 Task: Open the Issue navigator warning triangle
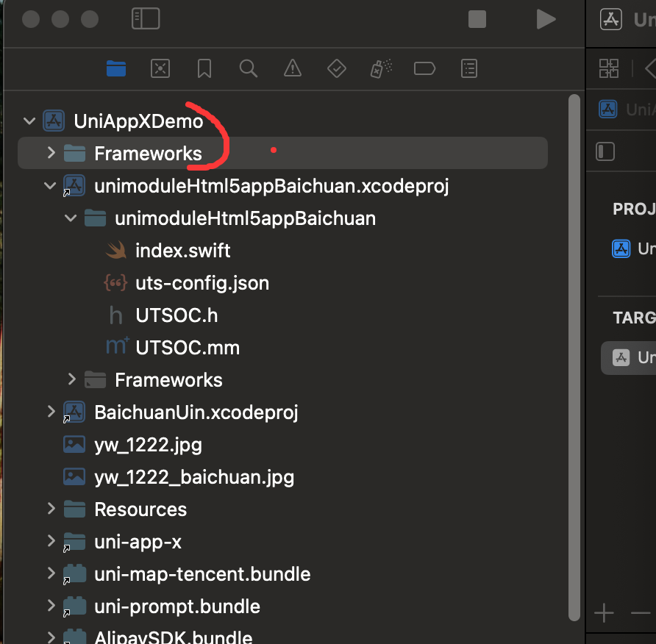click(x=293, y=68)
